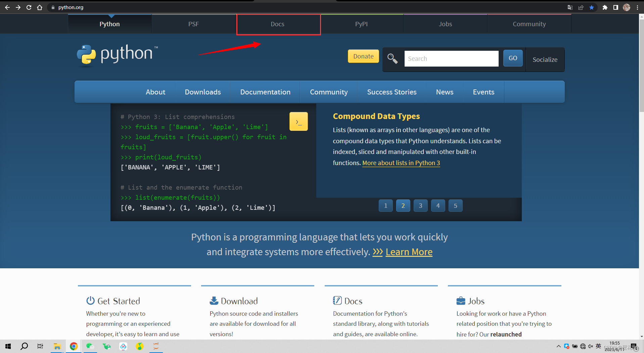Expand the Socialize menu
This screenshot has height=353, width=644.
(545, 60)
